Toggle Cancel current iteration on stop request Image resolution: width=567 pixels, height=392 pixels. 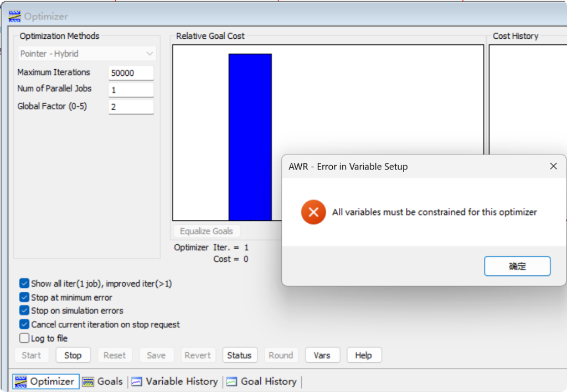(x=24, y=324)
